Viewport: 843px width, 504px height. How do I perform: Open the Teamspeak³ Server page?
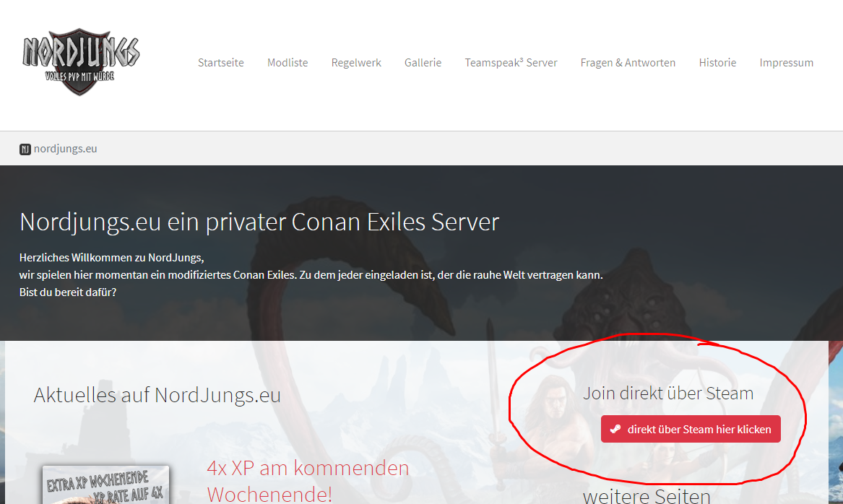511,63
